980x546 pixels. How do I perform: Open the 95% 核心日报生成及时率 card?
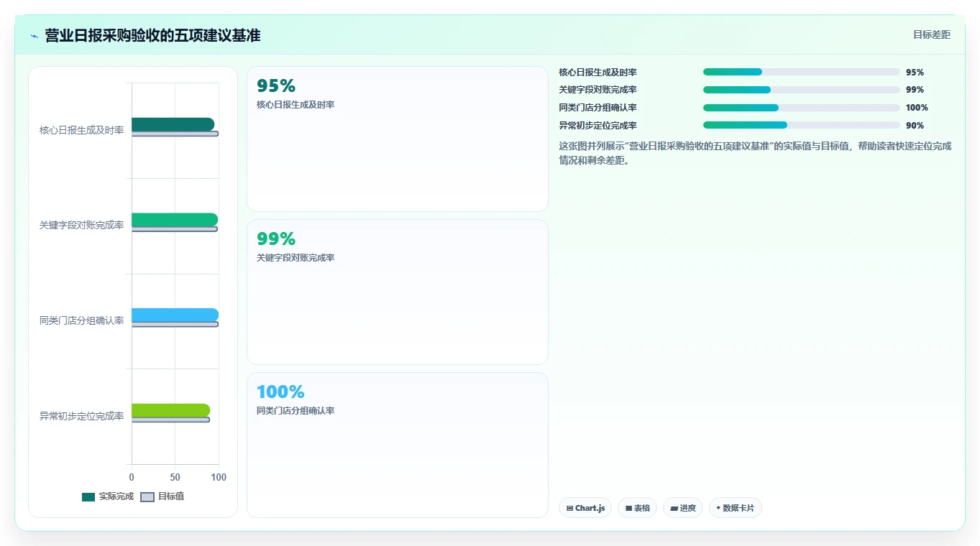click(x=398, y=139)
